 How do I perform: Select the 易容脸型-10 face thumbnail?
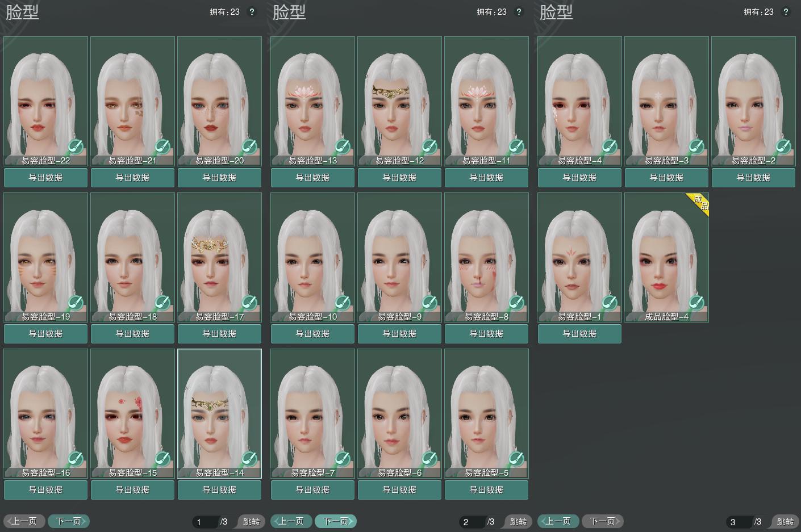[x=312, y=257]
